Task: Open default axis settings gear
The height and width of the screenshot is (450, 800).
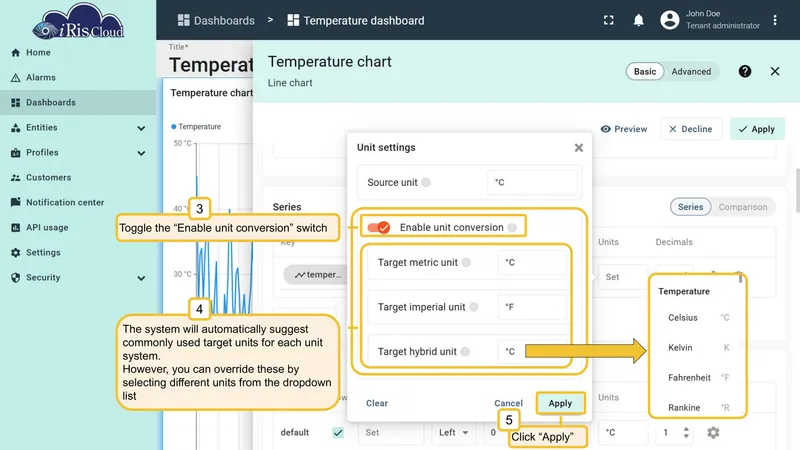Action: (x=713, y=433)
